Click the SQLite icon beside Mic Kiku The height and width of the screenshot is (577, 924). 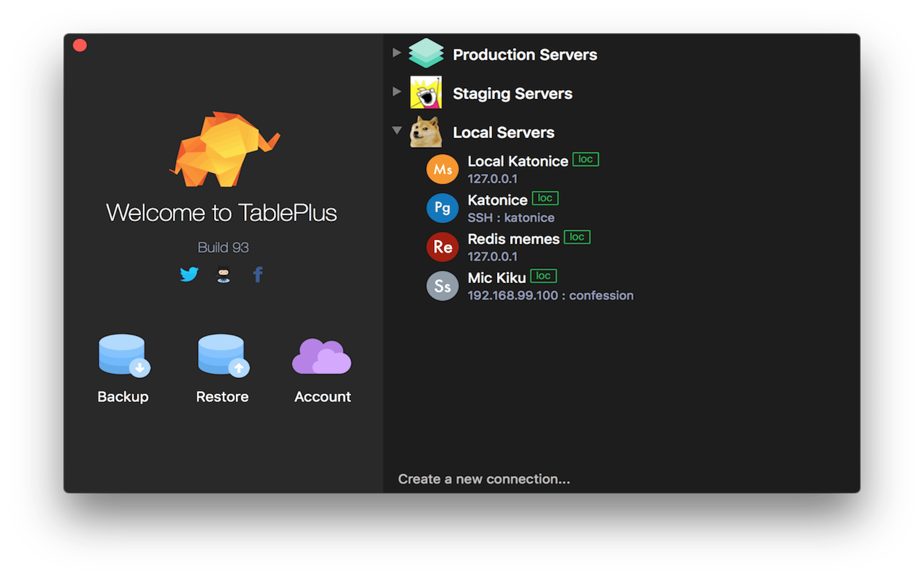pos(442,286)
